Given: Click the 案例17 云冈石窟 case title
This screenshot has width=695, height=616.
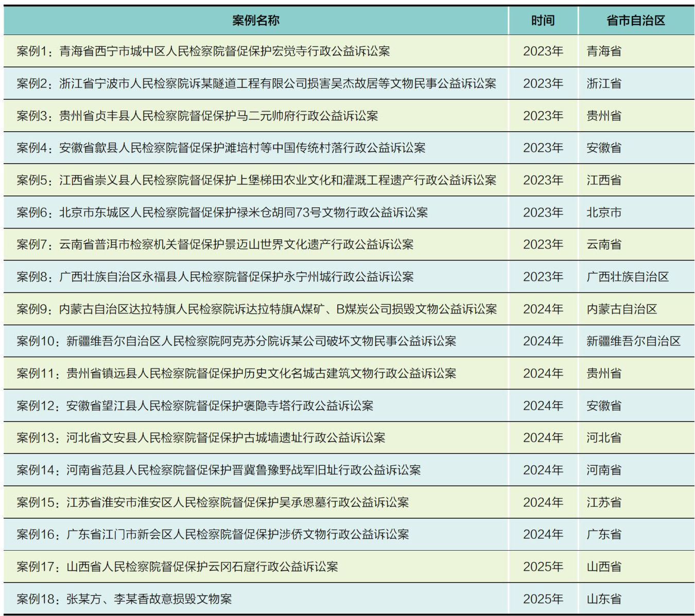Looking at the screenshot, I should pos(177,567).
